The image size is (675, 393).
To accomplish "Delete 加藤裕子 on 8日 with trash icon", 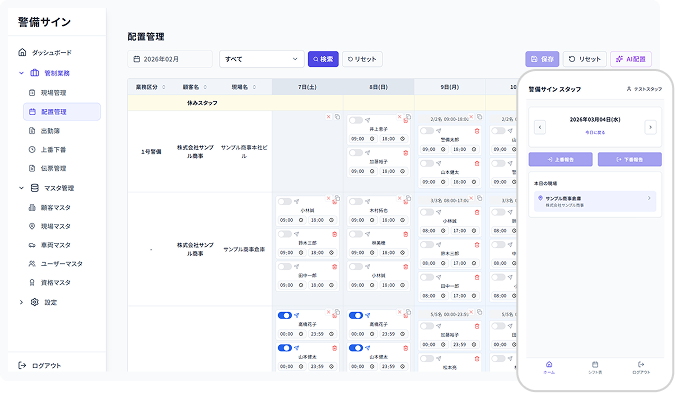I will [x=406, y=153].
